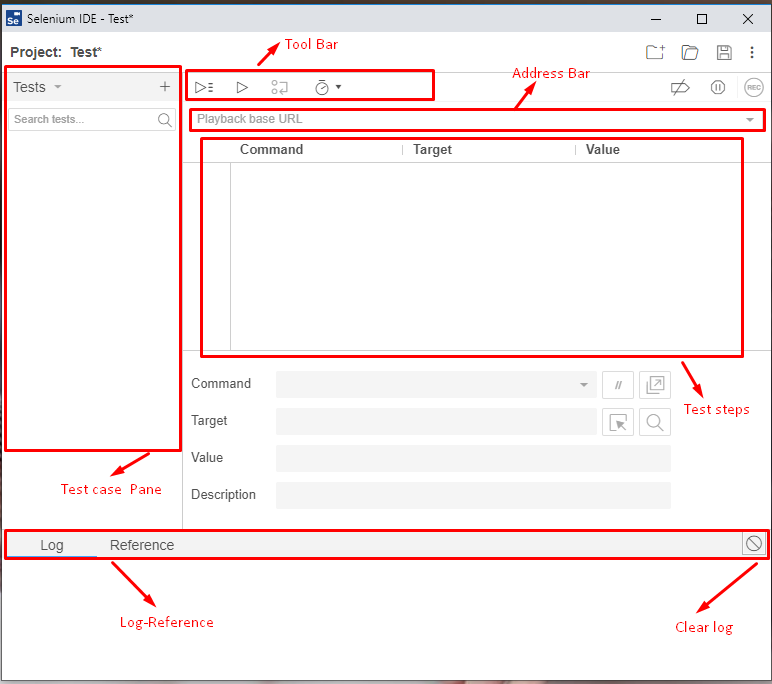Toggle disable breakpoints icon
This screenshot has height=684, width=772.
[x=680, y=88]
